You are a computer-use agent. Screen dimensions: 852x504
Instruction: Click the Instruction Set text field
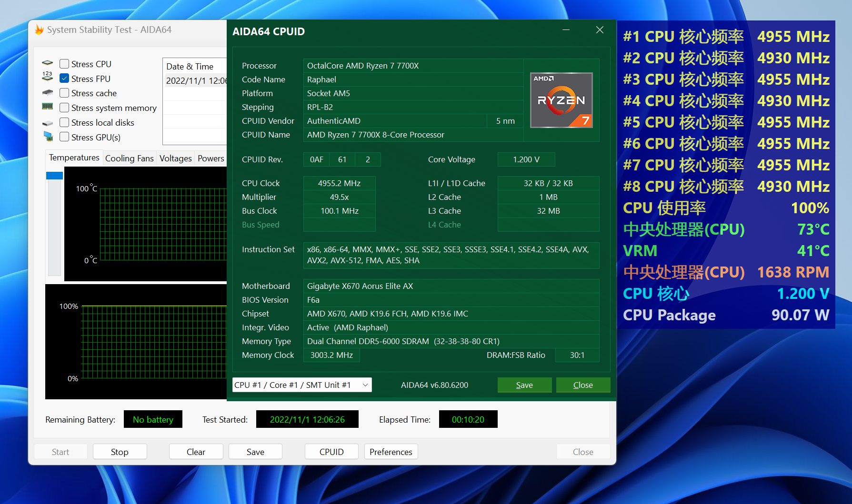(x=451, y=255)
